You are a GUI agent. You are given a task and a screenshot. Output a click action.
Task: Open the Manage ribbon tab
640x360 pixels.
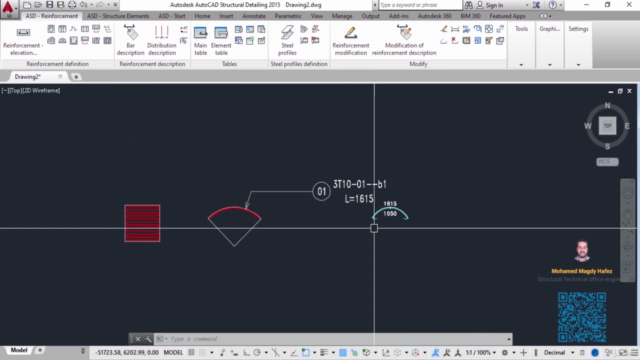(342, 16)
